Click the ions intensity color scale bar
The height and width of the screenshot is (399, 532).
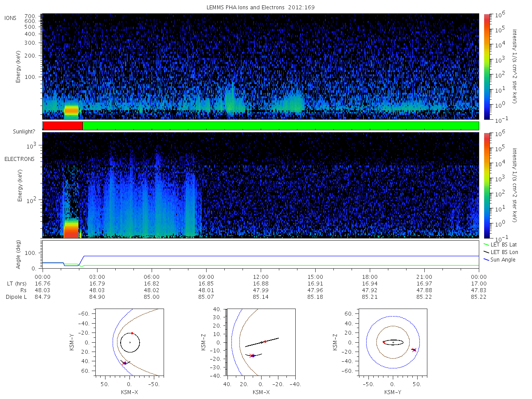487,66
